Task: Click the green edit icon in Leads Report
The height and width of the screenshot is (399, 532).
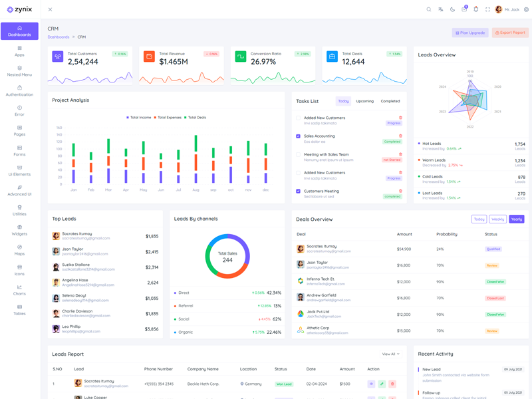Action: (382, 384)
